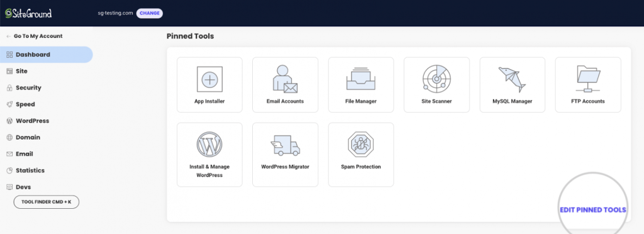Open the App Installer tool icon

tap(209, 79)
